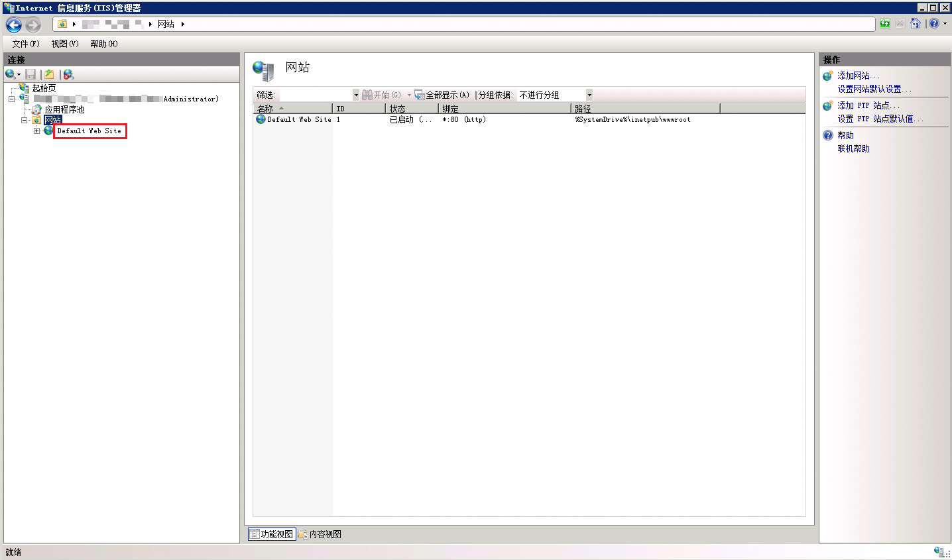Click the root icon in address bar
Image resolution: width=952 pixels, height=560 pixels.
(x=62, y=24)
